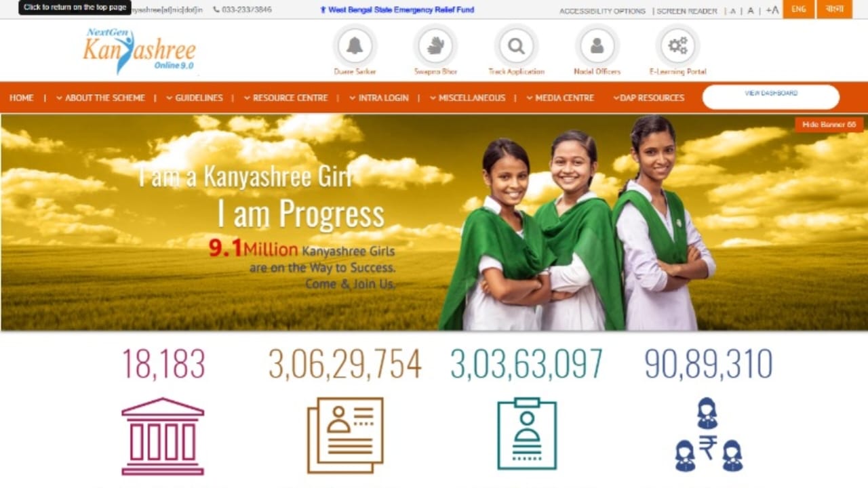Expand the Miscellaneous dropdown
This screenshot has height=488, width=868.
point(467,98)
